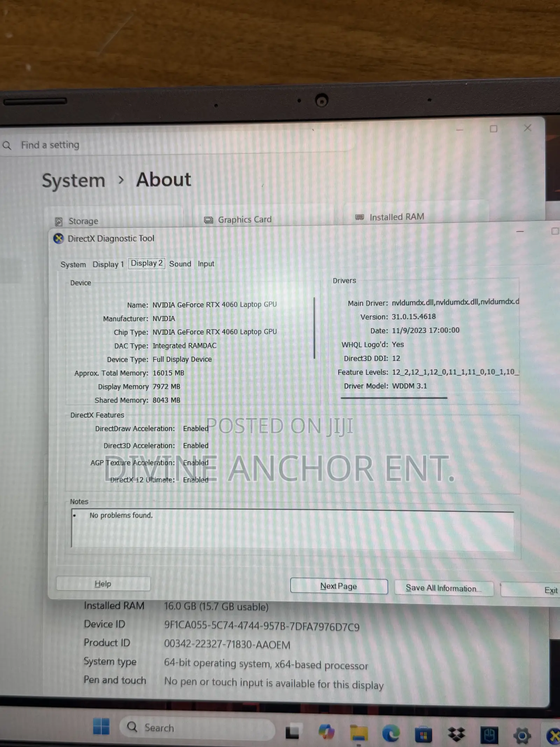Maximize the Settings window
The width and height of the screenshot is (560, 747).
[x=493, y=129]
